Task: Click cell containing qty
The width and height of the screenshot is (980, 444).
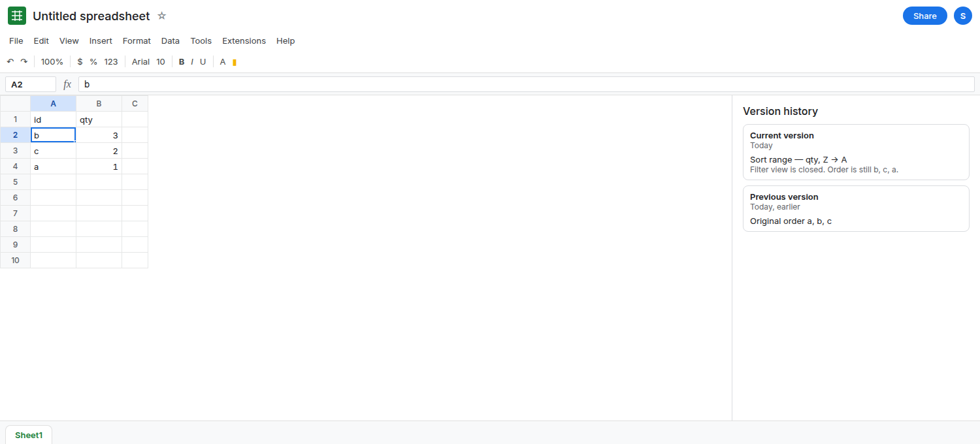Action: point(99,119)
